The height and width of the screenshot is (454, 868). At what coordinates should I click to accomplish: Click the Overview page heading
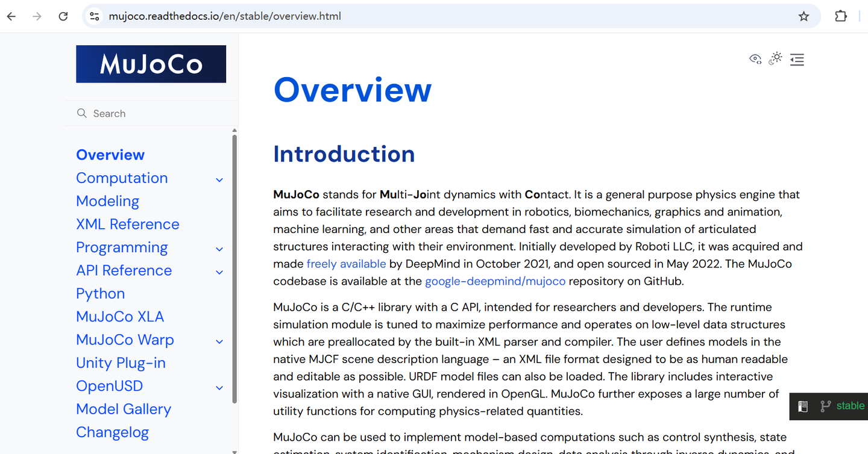(x=353, y=90)
